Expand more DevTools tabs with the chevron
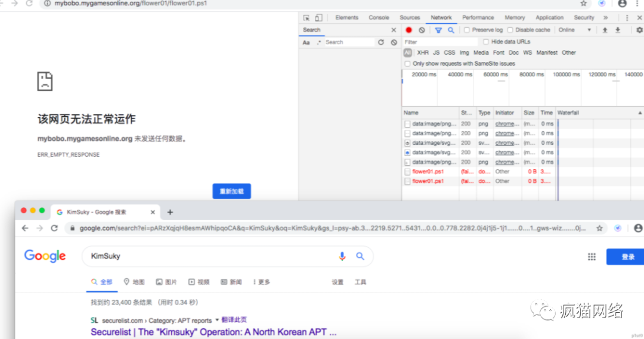This screenshot has width=644, height=339. click(605, 18)
